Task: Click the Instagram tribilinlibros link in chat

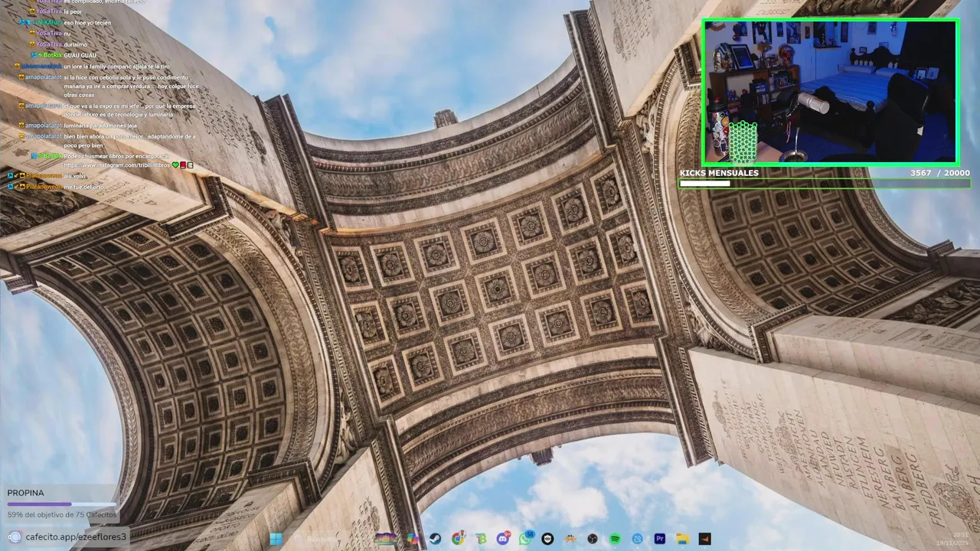Action: click(x=116, y=165)
